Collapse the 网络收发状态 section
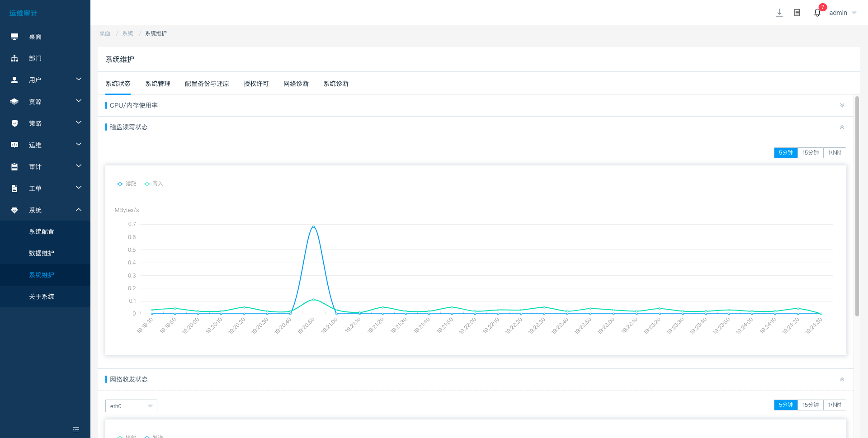Screen dimensions: 868x438 (842, 379)
